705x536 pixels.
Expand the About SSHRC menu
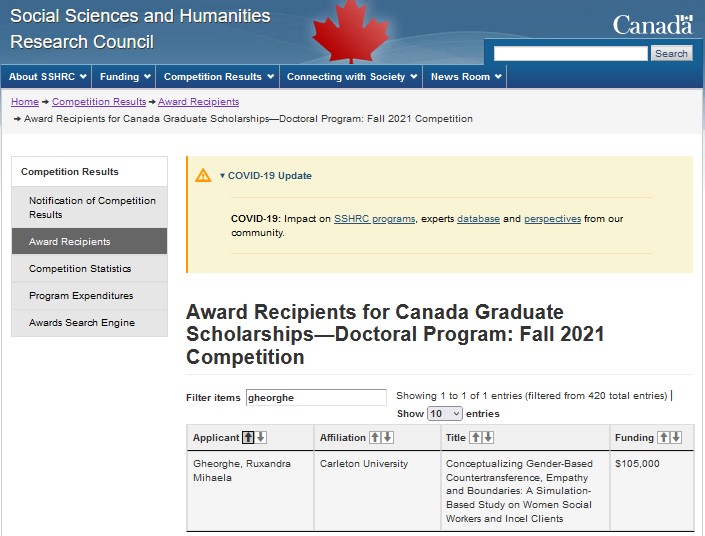48,77
